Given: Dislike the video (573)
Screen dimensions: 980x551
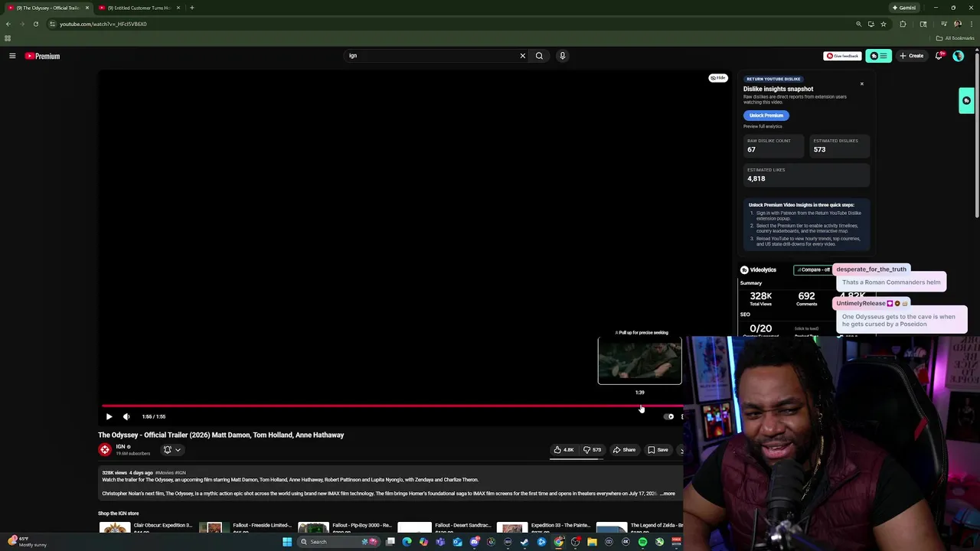Looking at the screenshot, I should coord(593,450).
